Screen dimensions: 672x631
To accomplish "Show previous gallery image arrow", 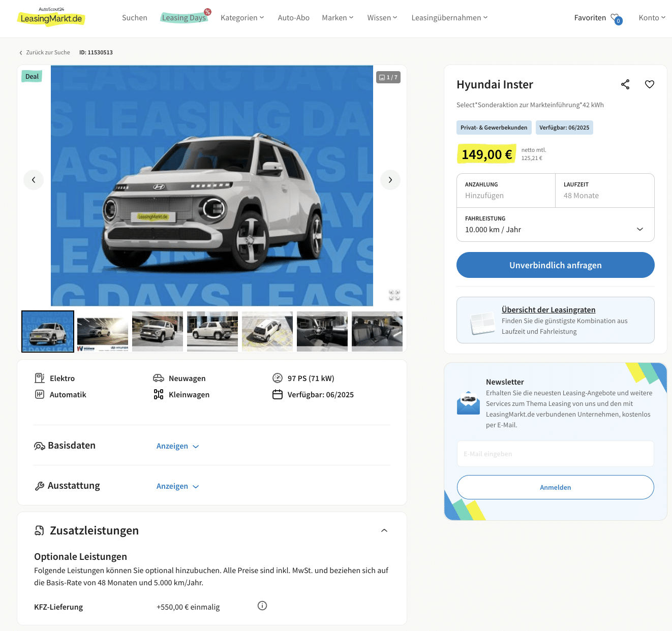I will [x=34, y=180].
